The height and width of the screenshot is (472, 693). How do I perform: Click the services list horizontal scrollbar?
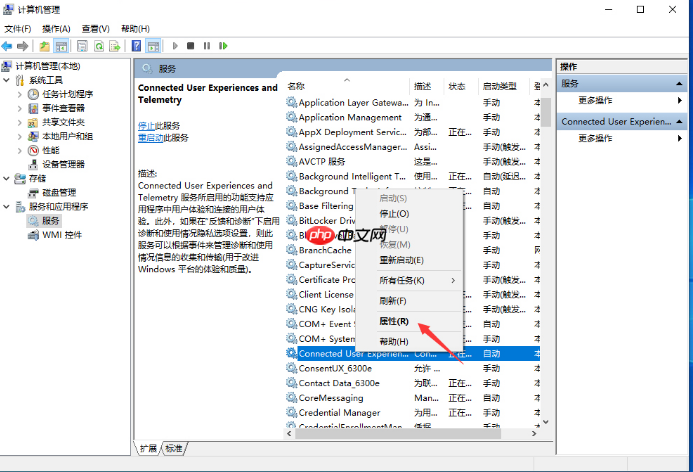point(398,434)
